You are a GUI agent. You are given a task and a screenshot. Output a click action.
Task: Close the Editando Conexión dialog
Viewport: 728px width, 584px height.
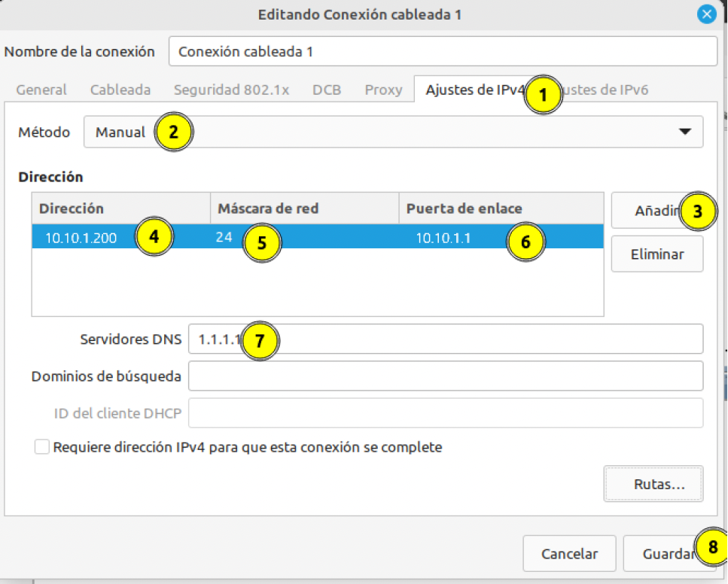(706, 14)
